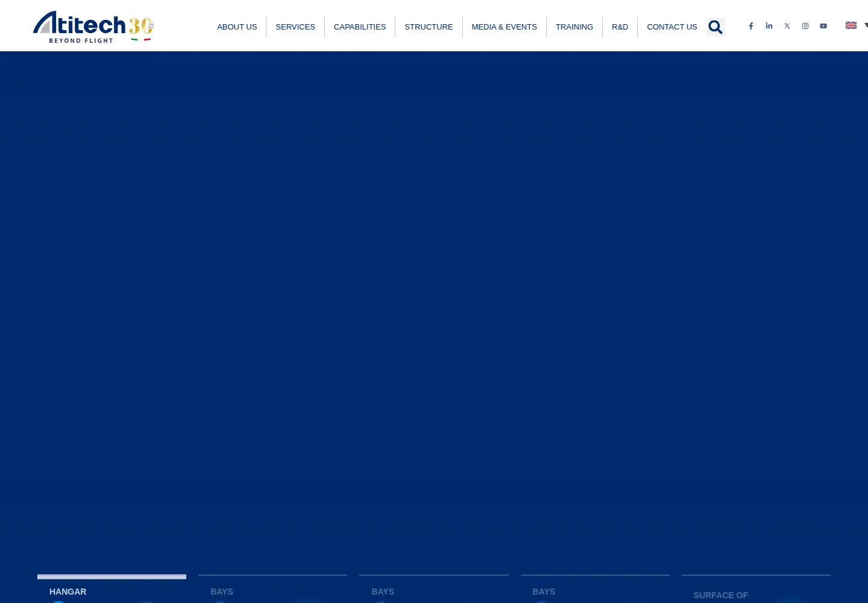The width and height of the screenshot is (868, 603).
Task: Open the search magnifier icon
Action: tap(715, 27)
